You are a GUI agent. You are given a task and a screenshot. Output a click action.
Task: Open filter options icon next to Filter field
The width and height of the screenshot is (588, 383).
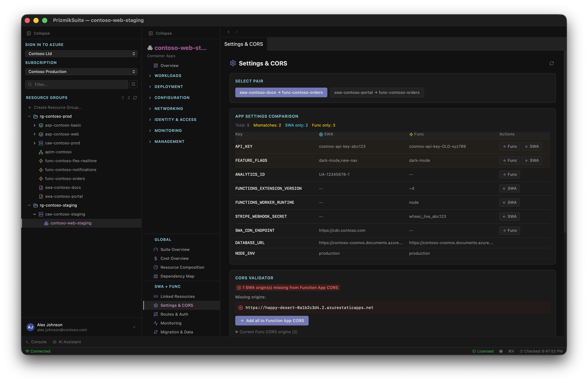click(133, 84)
